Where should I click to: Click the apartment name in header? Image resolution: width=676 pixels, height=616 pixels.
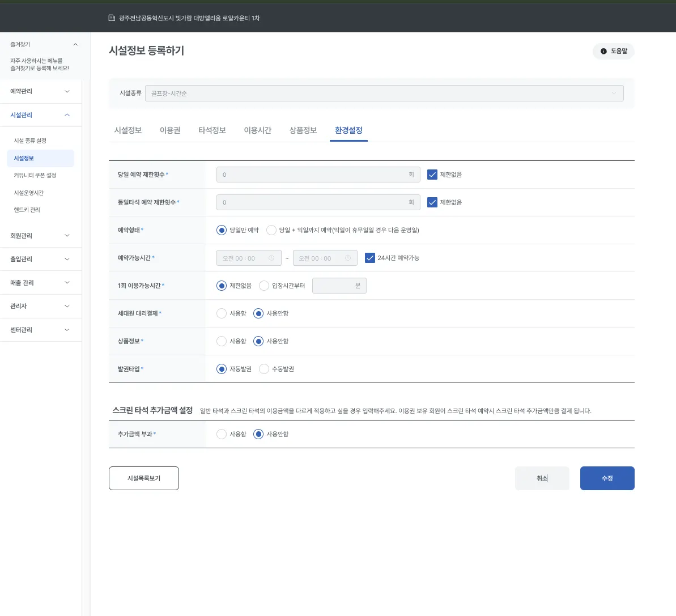(189, 18)
